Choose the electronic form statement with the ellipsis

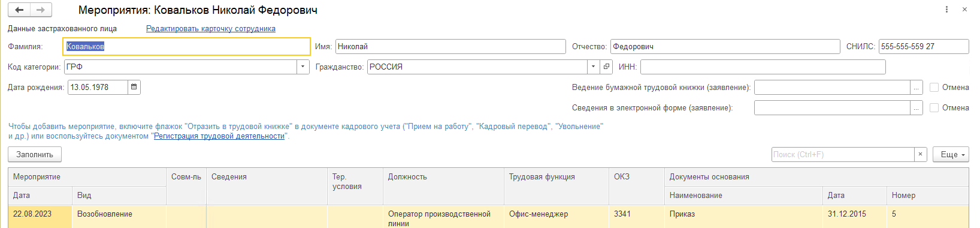917,108
